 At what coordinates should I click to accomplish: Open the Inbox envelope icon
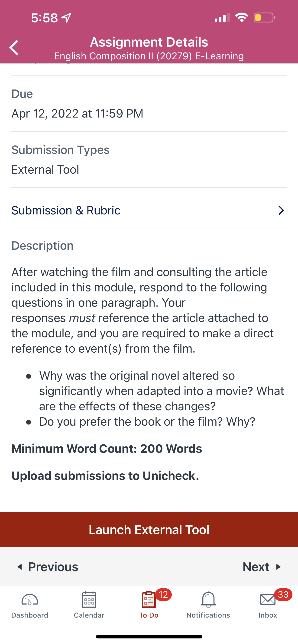[268, 600]
